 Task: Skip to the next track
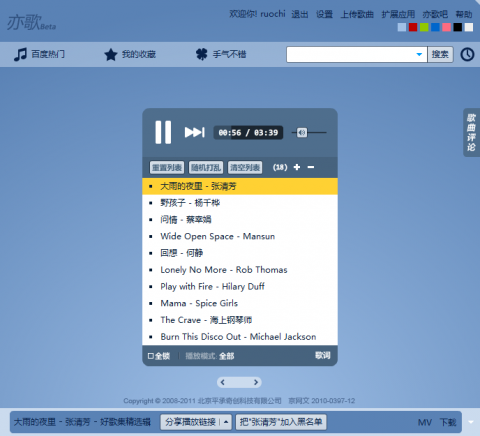195,132
